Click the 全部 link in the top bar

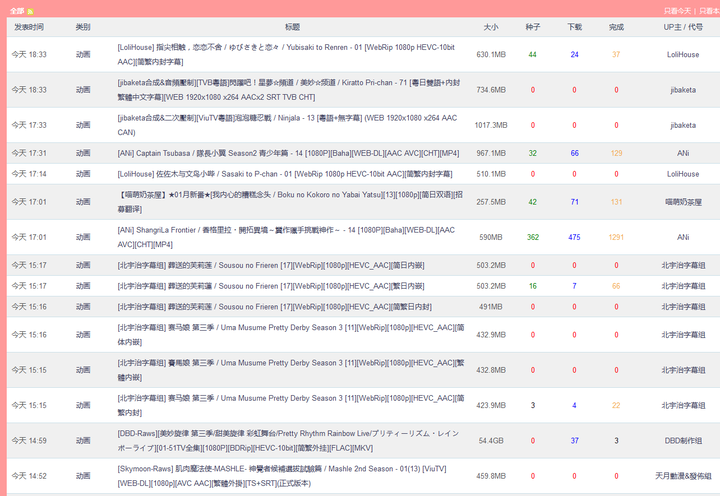(17, 11)
